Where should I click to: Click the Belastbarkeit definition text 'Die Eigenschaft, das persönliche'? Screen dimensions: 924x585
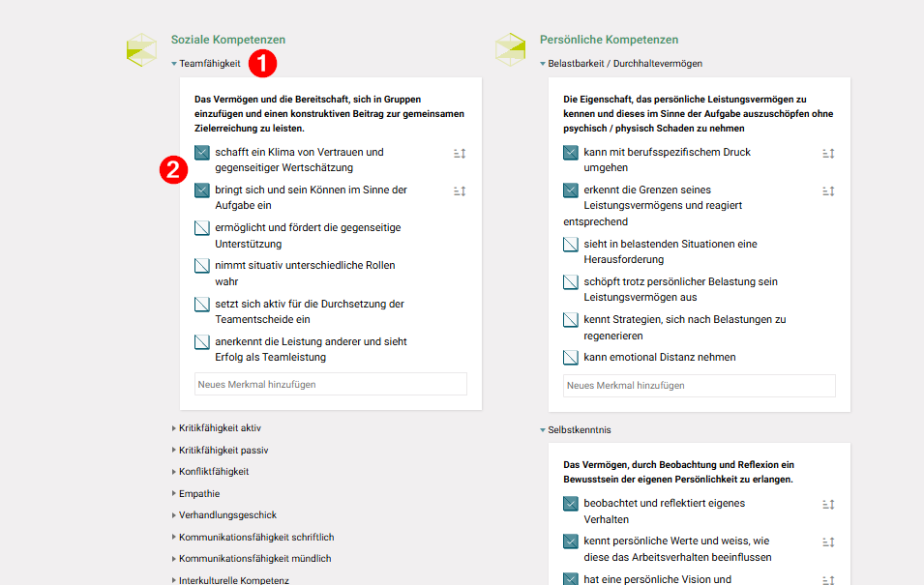pyautogui.click(x=699, y=114)
